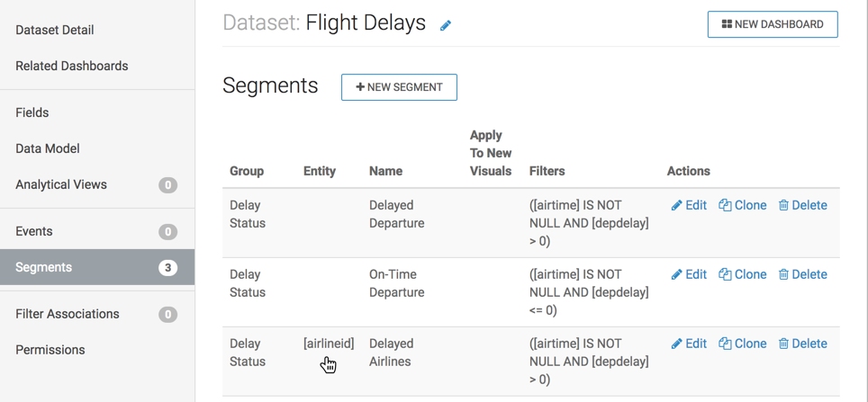868x402 pixels.
Task: Select Filter Associations in sidebar
Action: click(68, 314)
